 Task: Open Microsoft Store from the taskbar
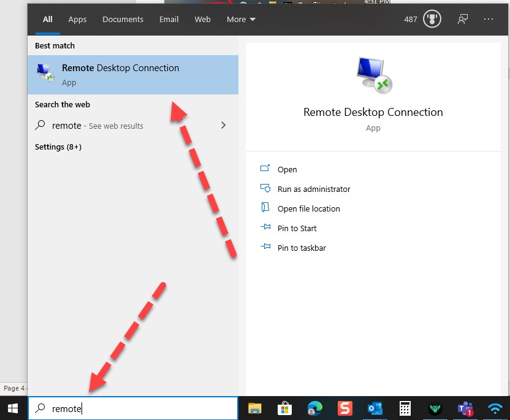(284, 408)
